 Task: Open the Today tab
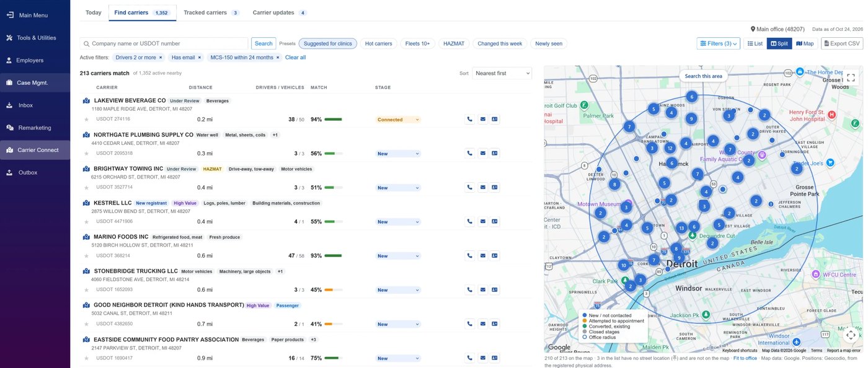[x=93, y=12]
